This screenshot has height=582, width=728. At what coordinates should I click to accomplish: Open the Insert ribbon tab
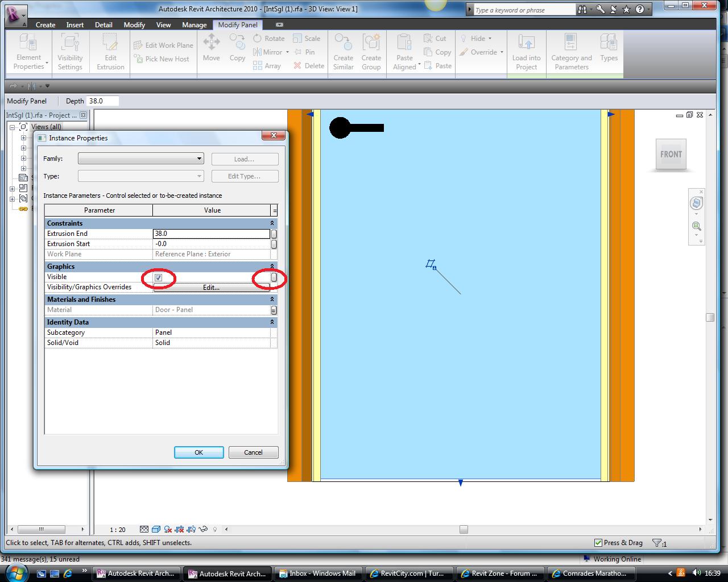pyautogui.click(x=75, y=25)
